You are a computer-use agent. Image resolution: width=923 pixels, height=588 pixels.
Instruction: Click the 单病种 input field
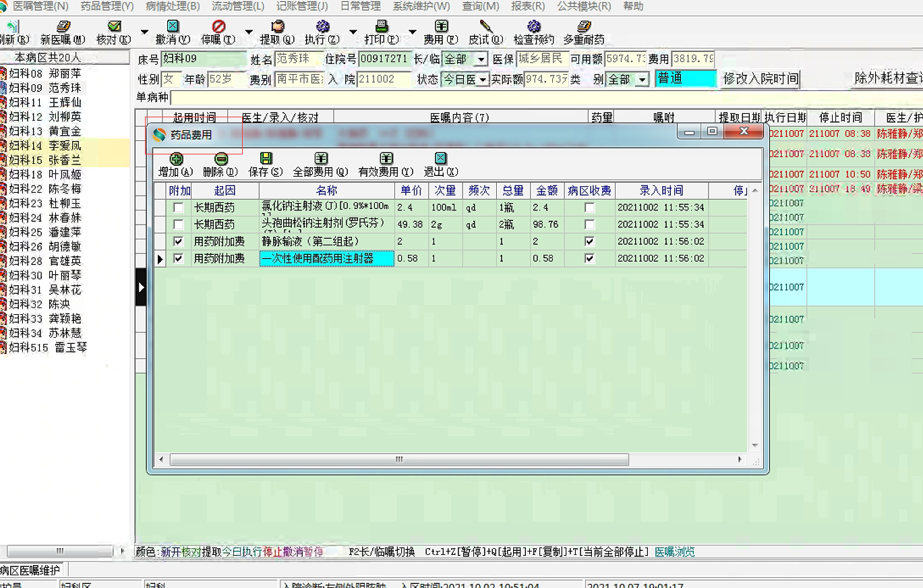click(x=546, y=98)
